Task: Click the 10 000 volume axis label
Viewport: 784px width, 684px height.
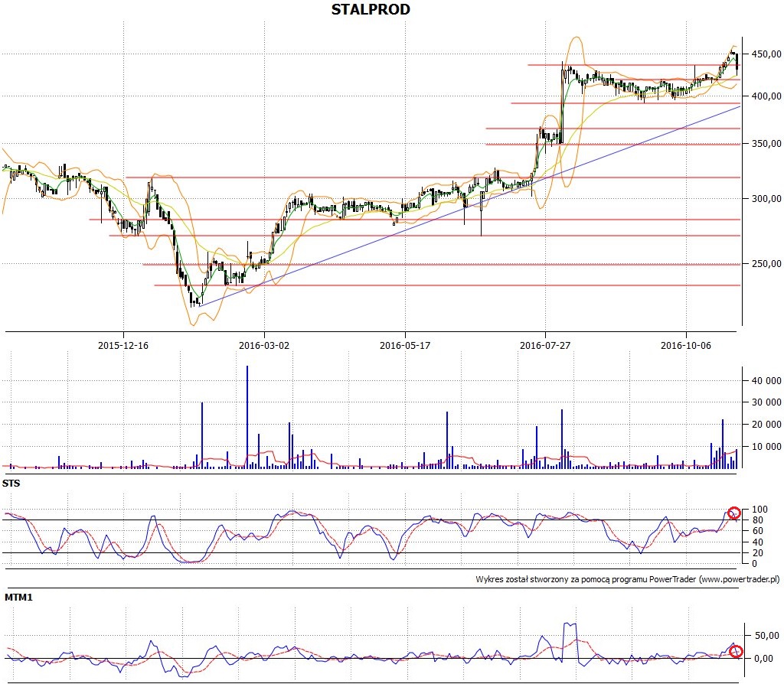Action: coord(766,446)
